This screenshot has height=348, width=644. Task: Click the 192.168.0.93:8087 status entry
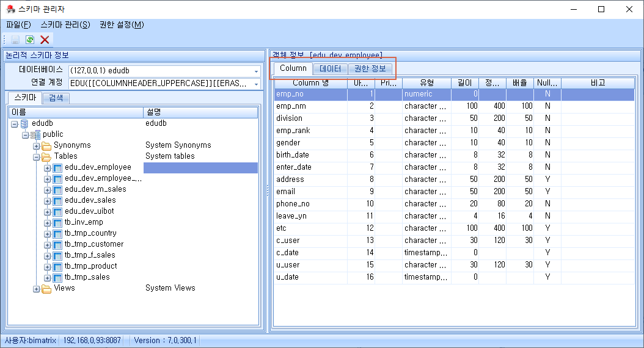pos(92,341)
